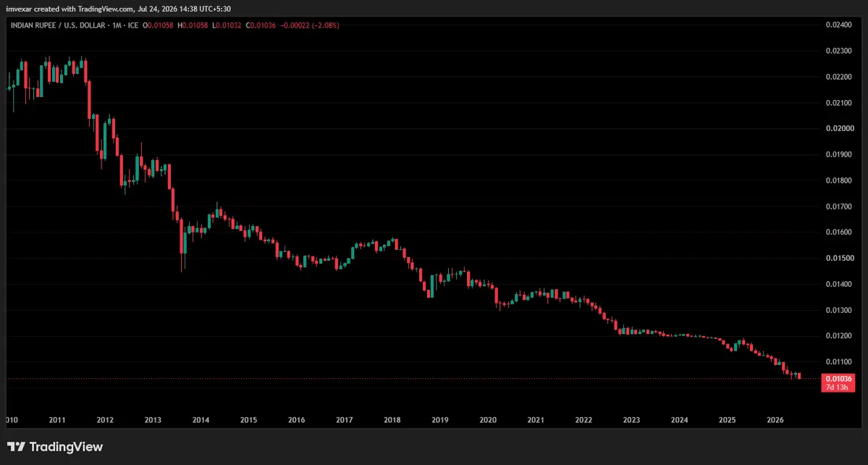Image resolution: width=868 pixels, height=465 pixels.
Task: Click the 0.02300 price axis label
Action: 838,51
